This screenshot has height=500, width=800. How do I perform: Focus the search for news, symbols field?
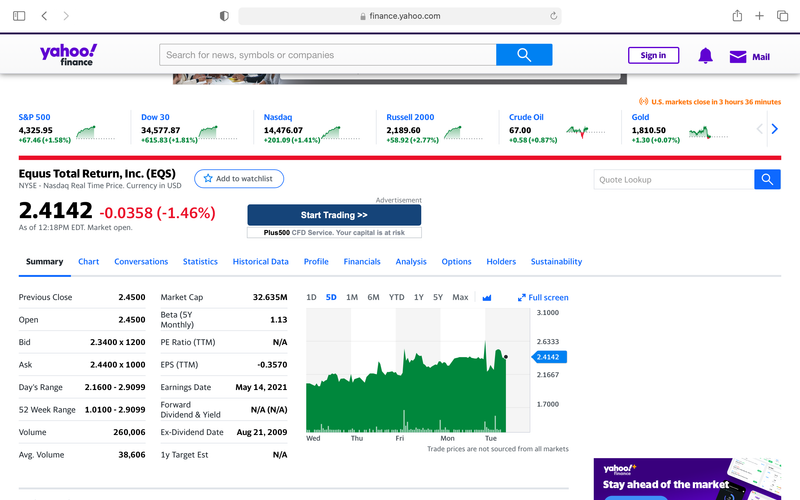pyautogui.click(x=328, y=55)
